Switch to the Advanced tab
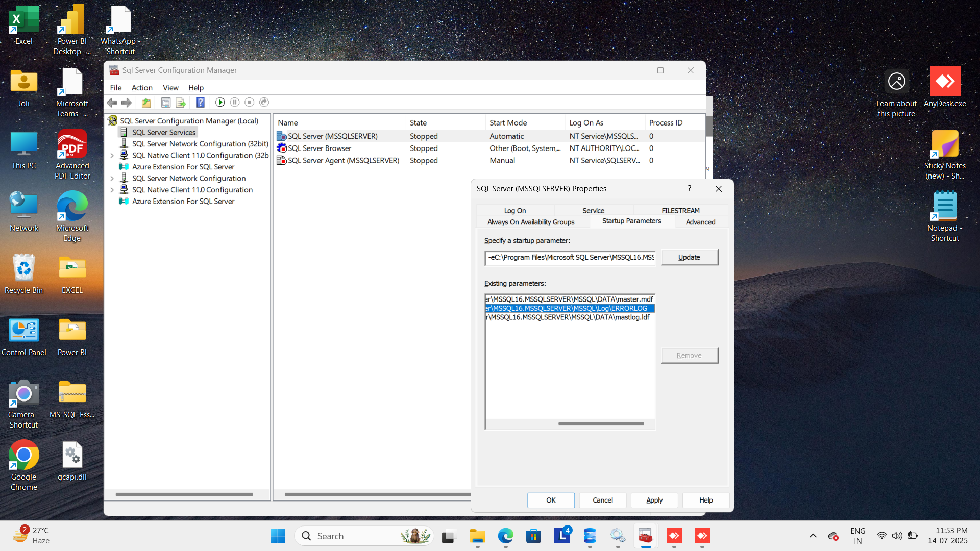This screenshot has height=551, width=980. pyautogui.click(x=701, y=222)
